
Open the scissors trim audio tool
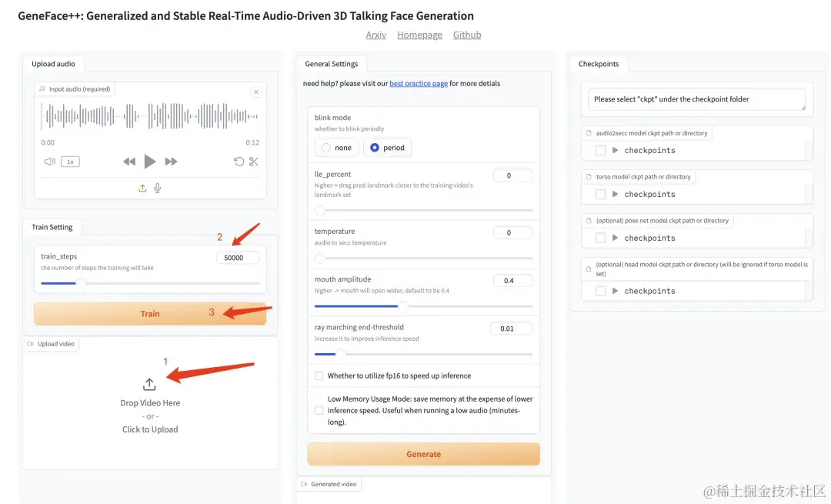pos(254,162)
